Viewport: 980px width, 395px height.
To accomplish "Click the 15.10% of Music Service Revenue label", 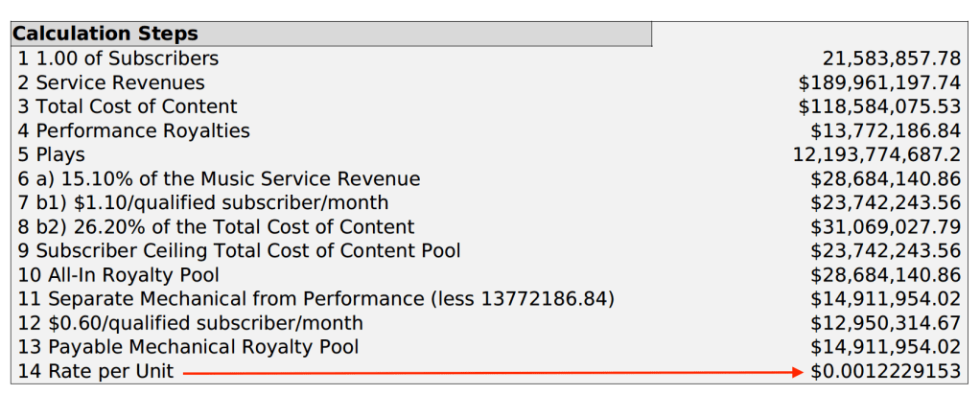I will 219,178.
